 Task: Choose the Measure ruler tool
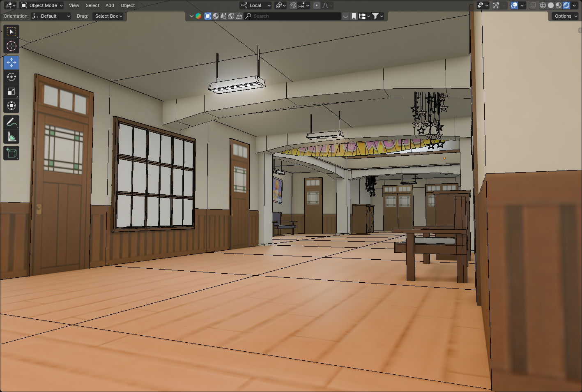tap(12, 136)
